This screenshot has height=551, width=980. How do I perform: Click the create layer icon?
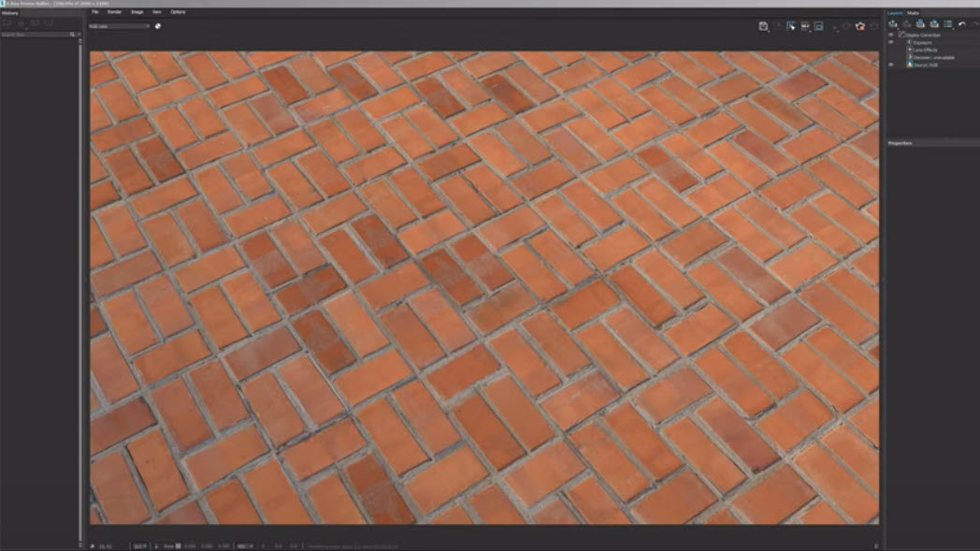pyautogui.click(x=893, y=23)
